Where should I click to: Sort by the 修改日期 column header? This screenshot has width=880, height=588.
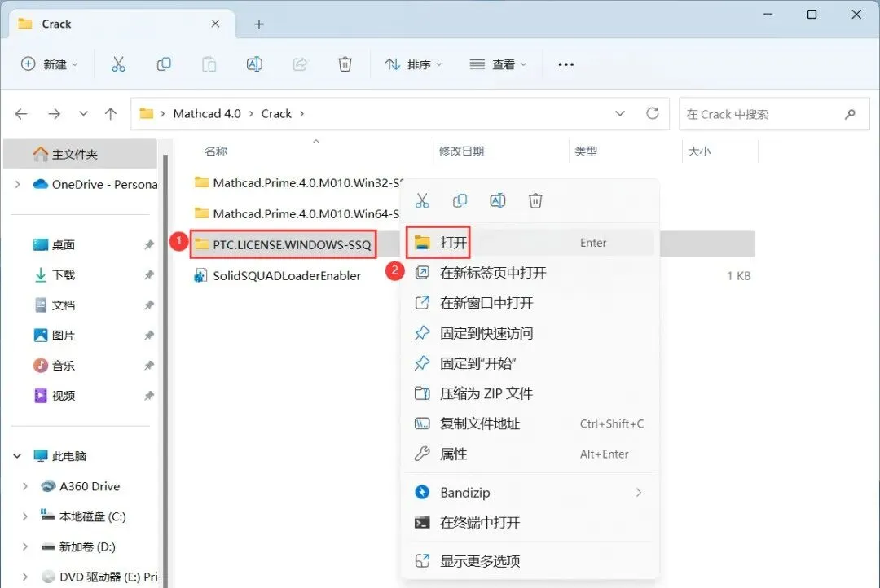[461, 151]
